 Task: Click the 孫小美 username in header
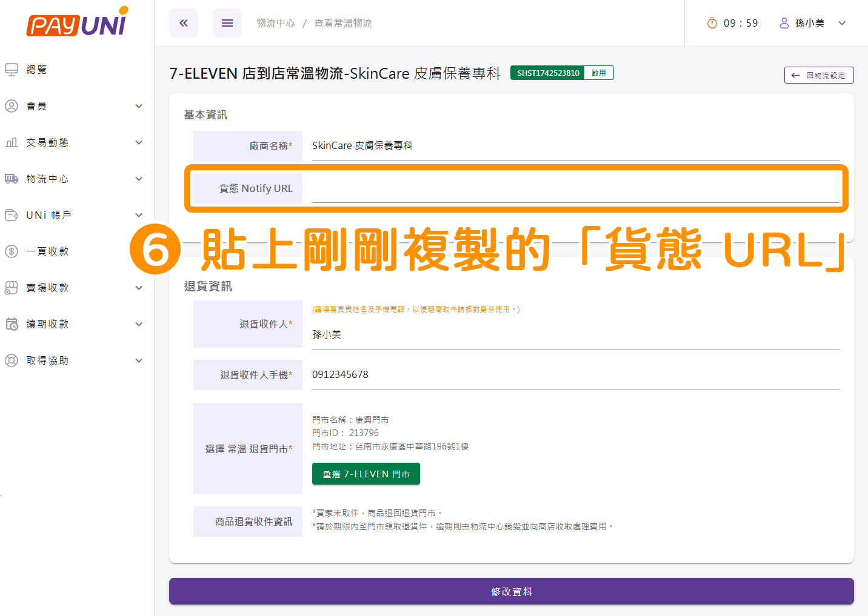(x=810, y=23)
